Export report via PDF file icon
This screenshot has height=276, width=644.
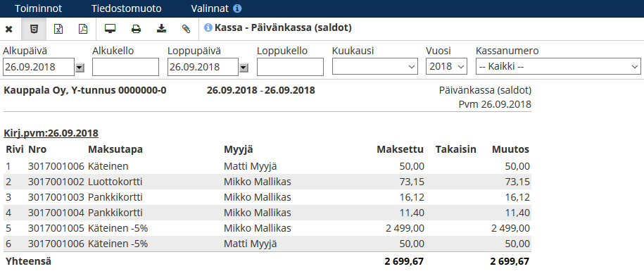tap(83, 29)
